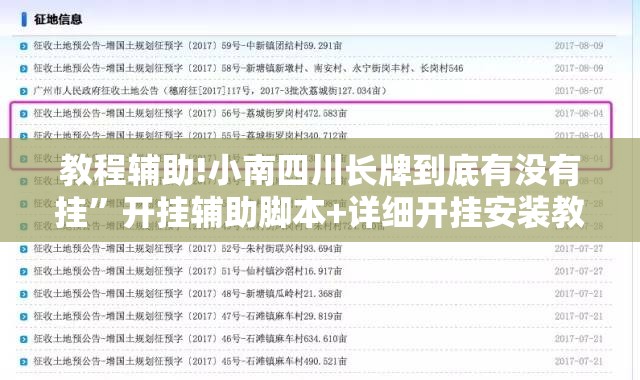
Task: Click date 2017-07-21 in the 45号 row
Action: [579, 361]
